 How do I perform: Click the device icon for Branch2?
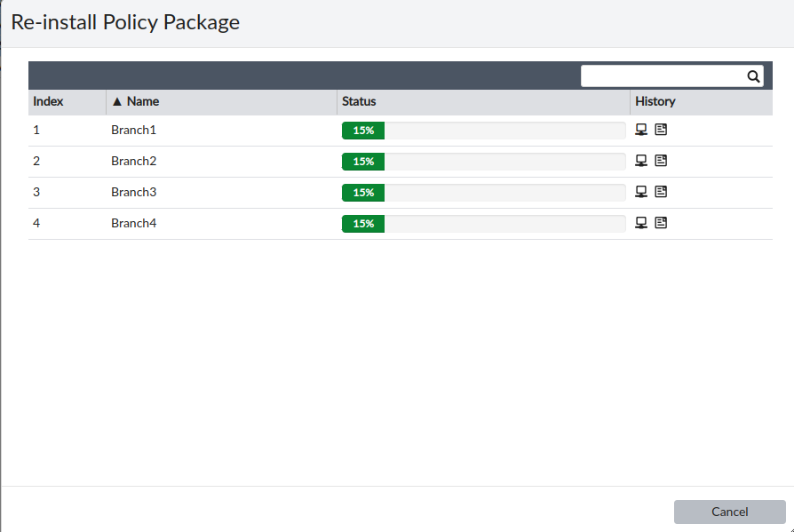(641, 161)
